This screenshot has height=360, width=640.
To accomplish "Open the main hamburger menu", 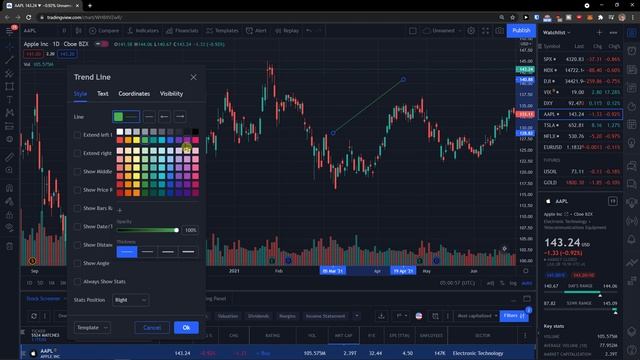I will [x=10, y=31].
